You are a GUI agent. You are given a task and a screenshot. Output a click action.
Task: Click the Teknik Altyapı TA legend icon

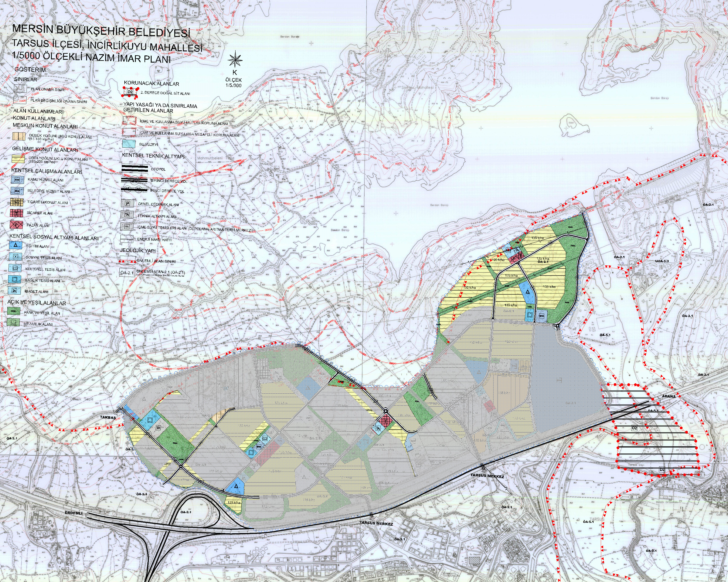[x=127, y=215]
